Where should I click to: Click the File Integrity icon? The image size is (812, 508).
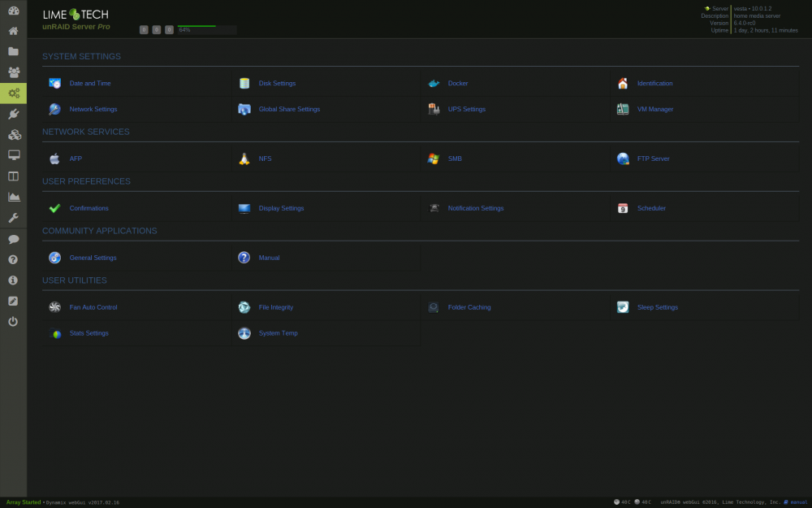coord(244,307)
